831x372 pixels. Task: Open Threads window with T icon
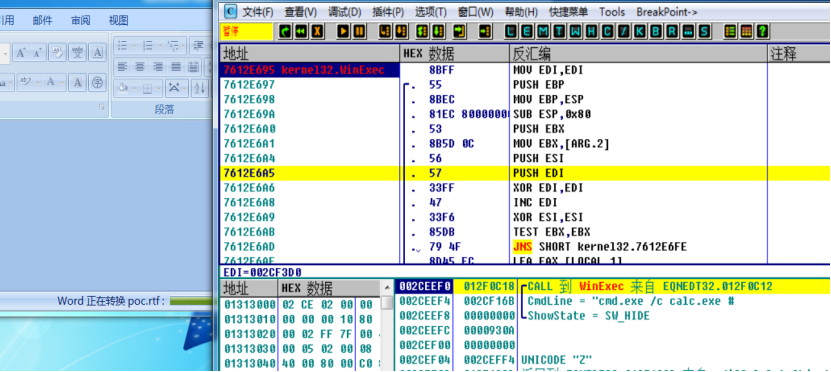coord(559,32)
